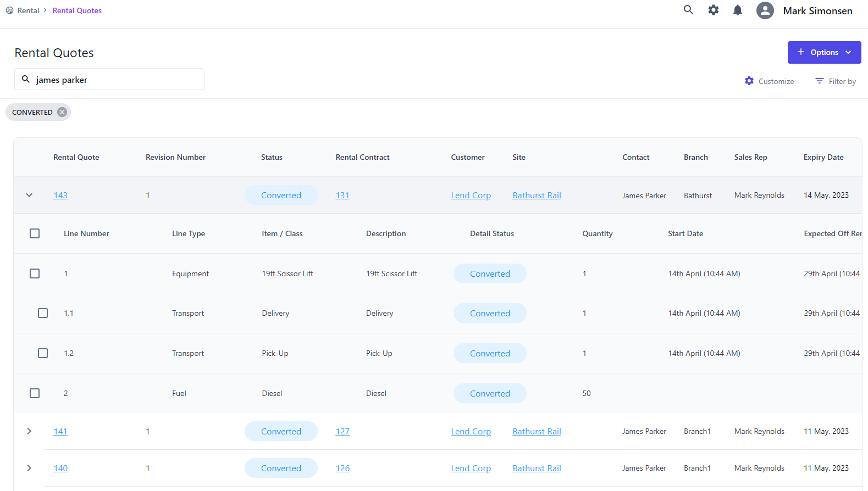This screenshot has width=868, height=491.
Task: Expand rental quote 140 row
Action: coord(29,468)
